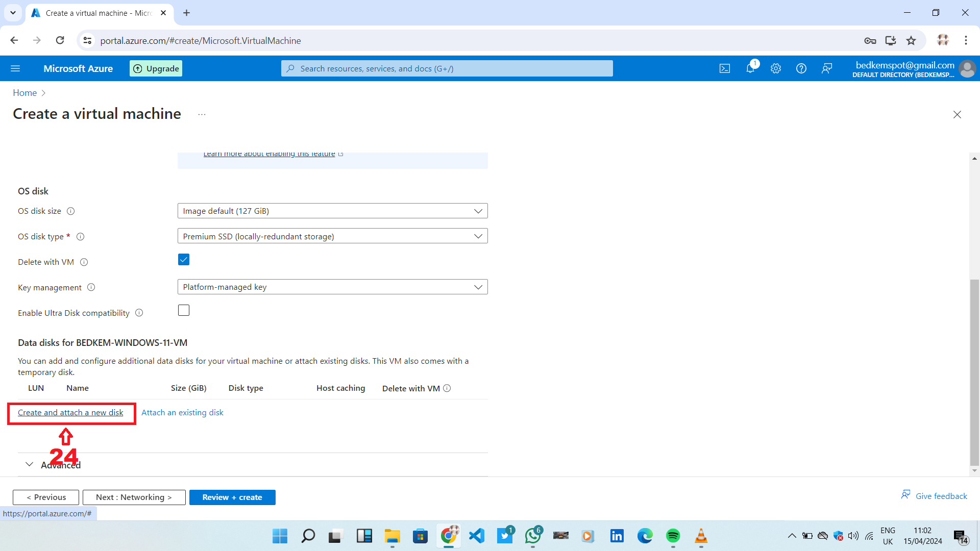Click the Azure search resources box

447,68
